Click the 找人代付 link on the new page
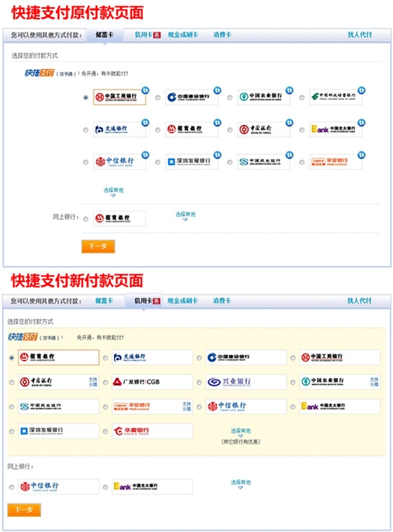This screenshot has height=532, width=393. (x=359, y=301)
